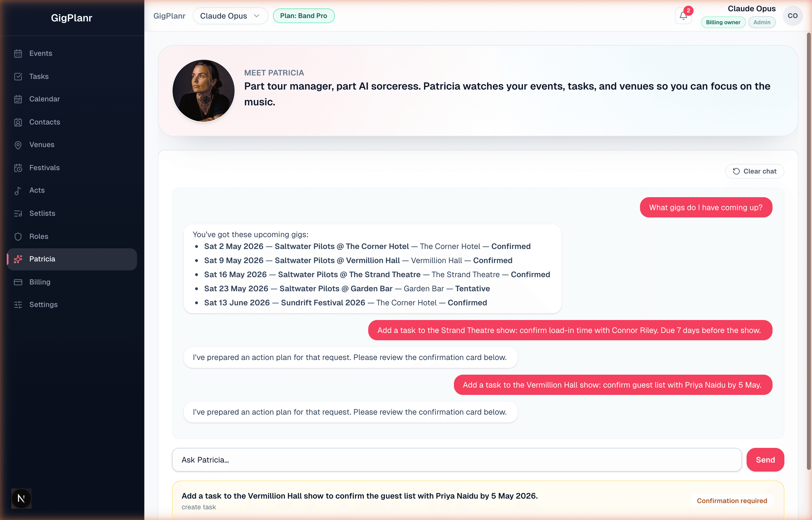The height and width of the screenshot is (520, 812).
Task: Click the Settings sliders icon
Action: (18, 305)
